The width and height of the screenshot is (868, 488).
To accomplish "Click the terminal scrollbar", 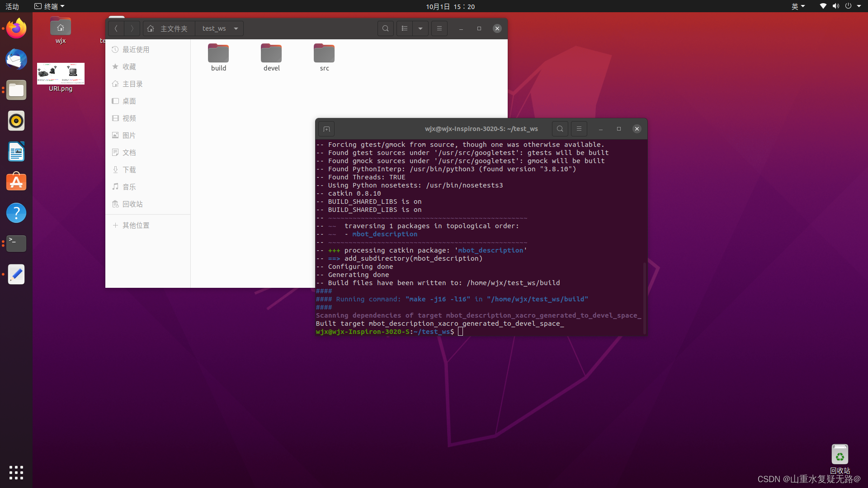I will click(645, 298).
